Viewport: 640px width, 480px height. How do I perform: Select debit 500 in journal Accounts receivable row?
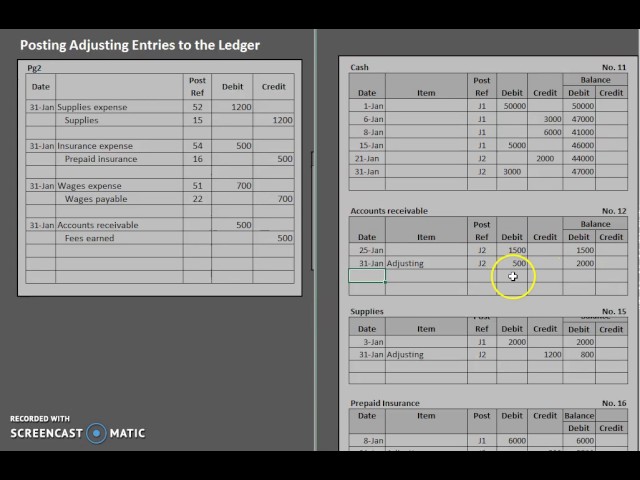[x=232, y=225]
